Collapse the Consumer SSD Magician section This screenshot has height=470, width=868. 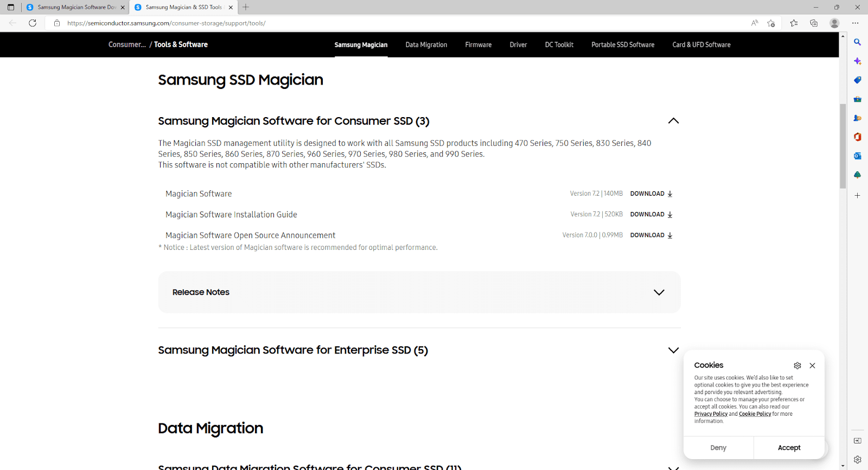click(x=673, y=121)
